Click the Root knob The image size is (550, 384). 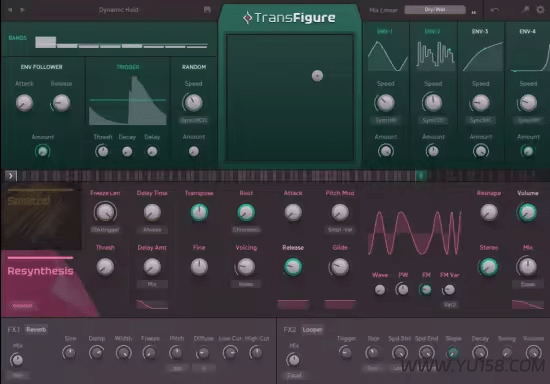click(246, 213)
